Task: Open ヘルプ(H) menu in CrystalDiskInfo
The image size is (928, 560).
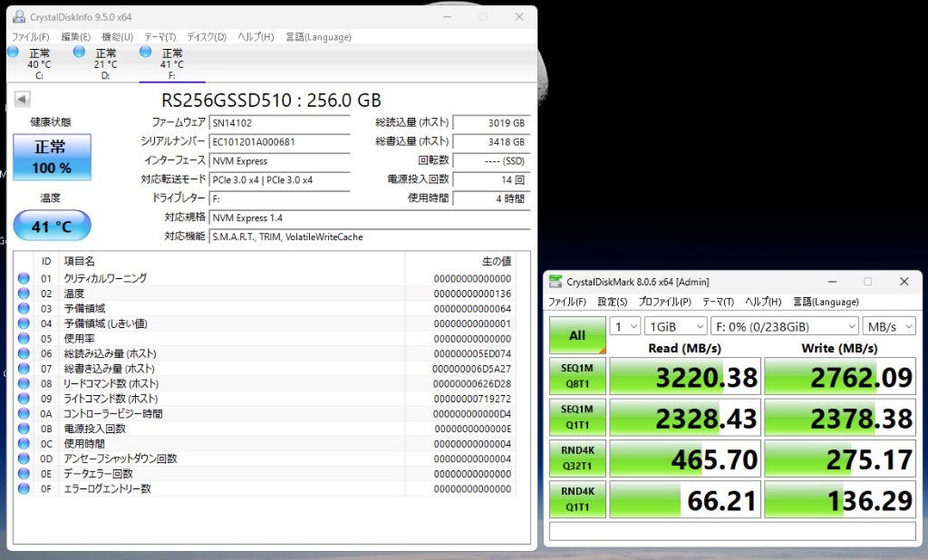Action: point(256,37)
